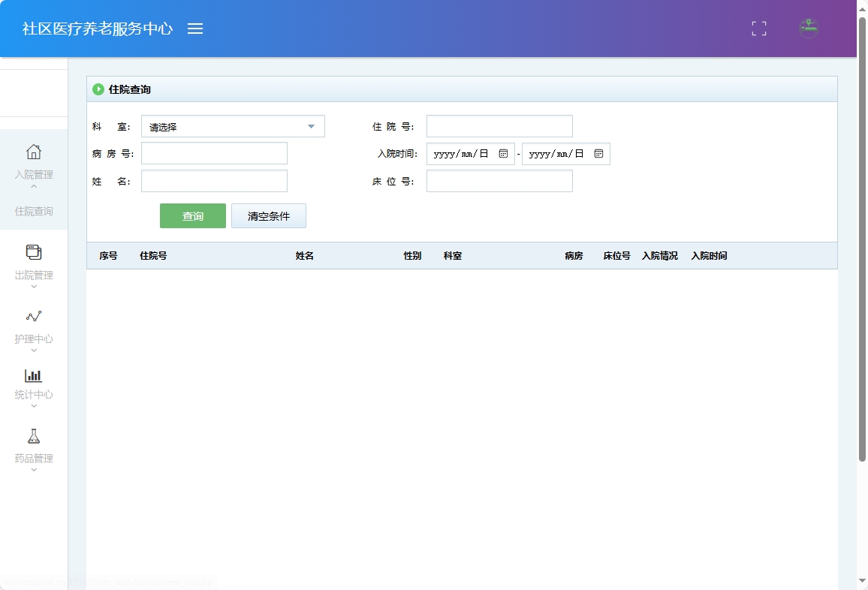Open 统计中心 via the bar chart icon

coord(34,375)
